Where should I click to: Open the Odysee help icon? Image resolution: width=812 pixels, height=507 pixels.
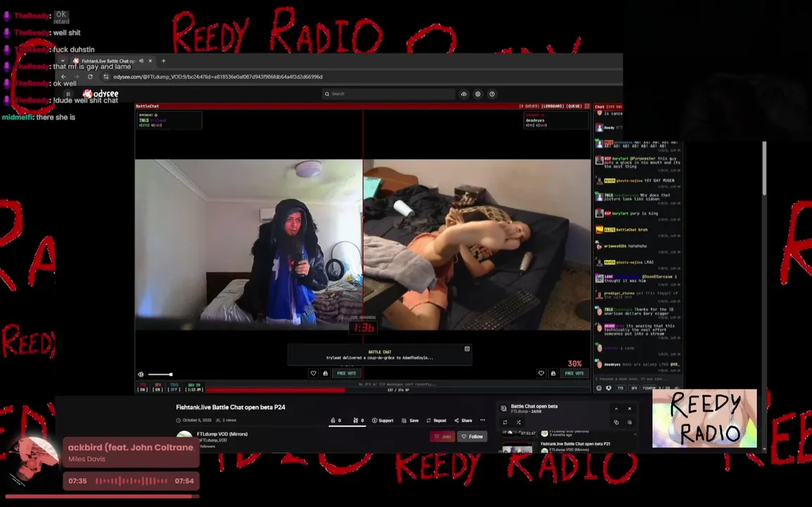[x=492, y=94]
